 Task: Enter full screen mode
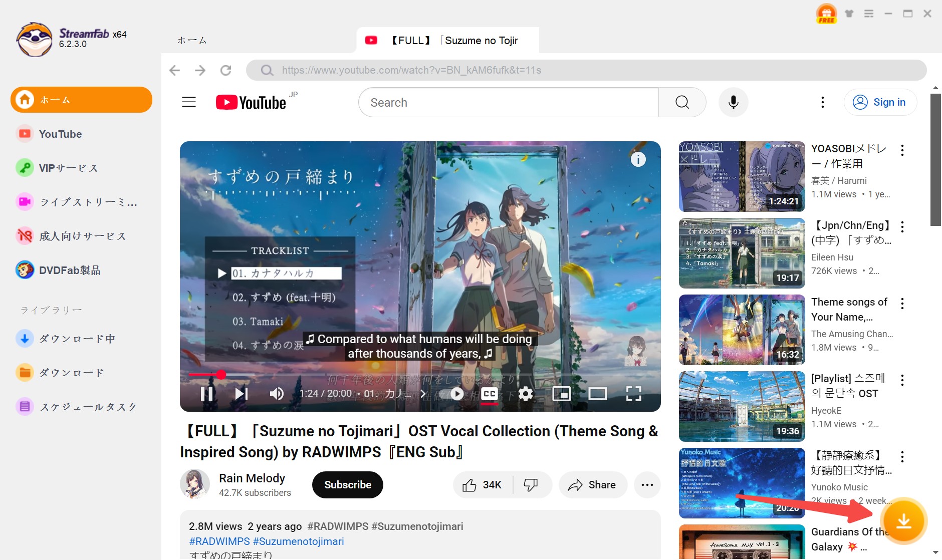634,394
